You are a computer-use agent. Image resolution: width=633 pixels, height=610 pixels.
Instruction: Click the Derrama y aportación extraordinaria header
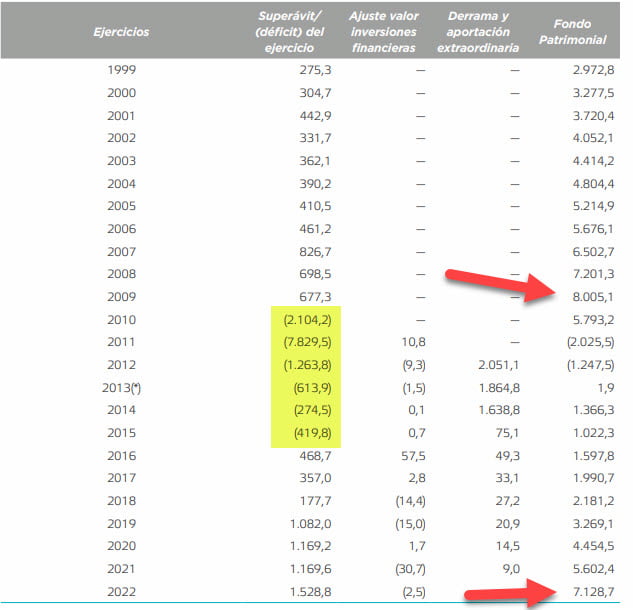click(478, 32)
